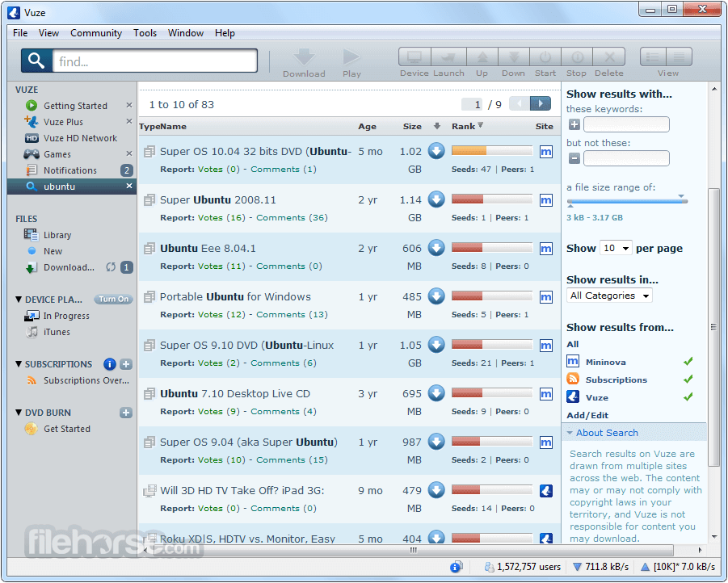The width and height of the screenshot is (728, 583).
Task: Click the include keywords text field
Action: coord(626,124)
